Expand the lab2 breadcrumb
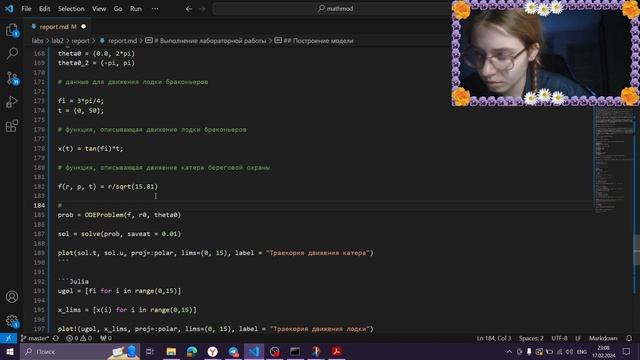Viewport: 640px width, 360px height. pyautogui.click(x=58, y=41)
